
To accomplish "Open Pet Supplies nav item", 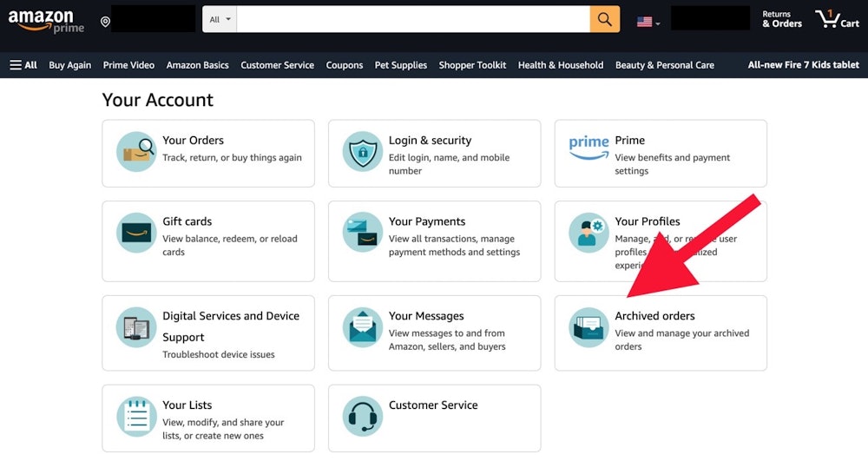I will point(401,65).
